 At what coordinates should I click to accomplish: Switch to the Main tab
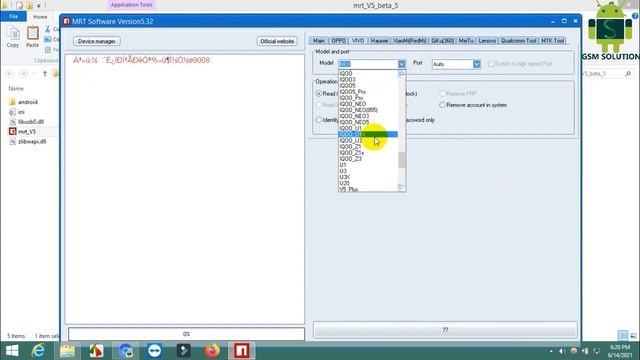319,41
